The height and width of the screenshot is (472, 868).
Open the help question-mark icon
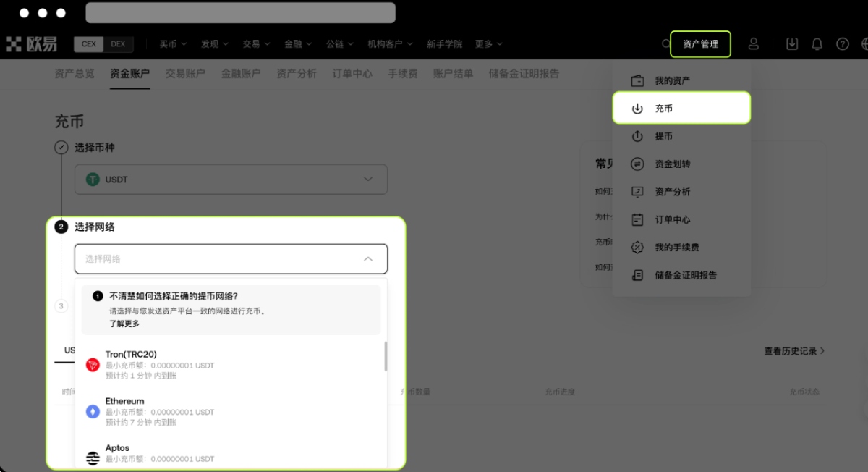842,43
